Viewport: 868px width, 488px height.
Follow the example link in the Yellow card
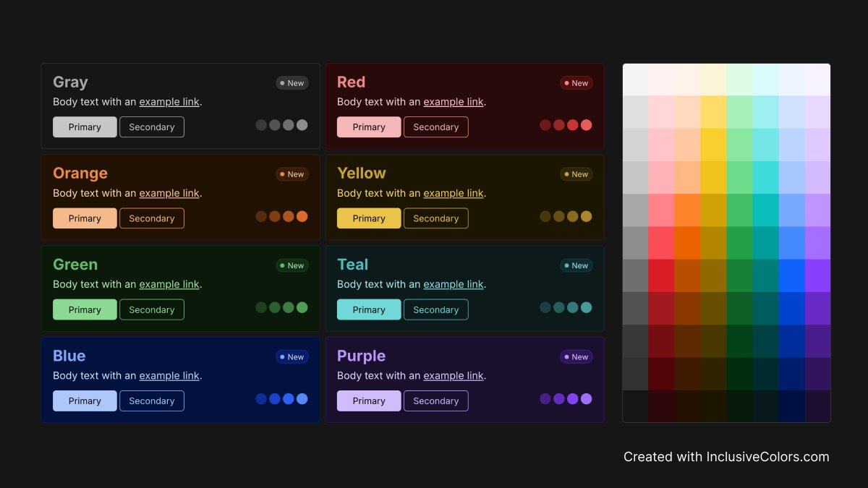point(454,193)
